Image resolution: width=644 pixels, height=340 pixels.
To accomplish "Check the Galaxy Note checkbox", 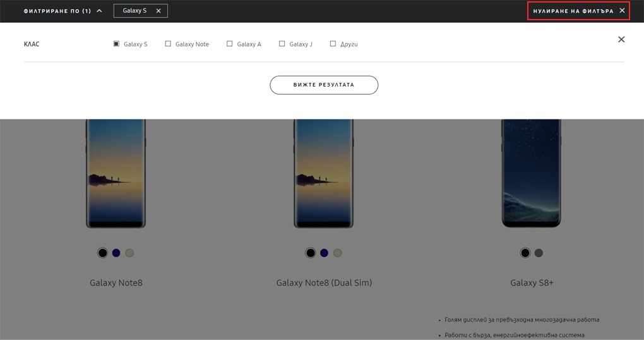I will click(x=168, y=44).
